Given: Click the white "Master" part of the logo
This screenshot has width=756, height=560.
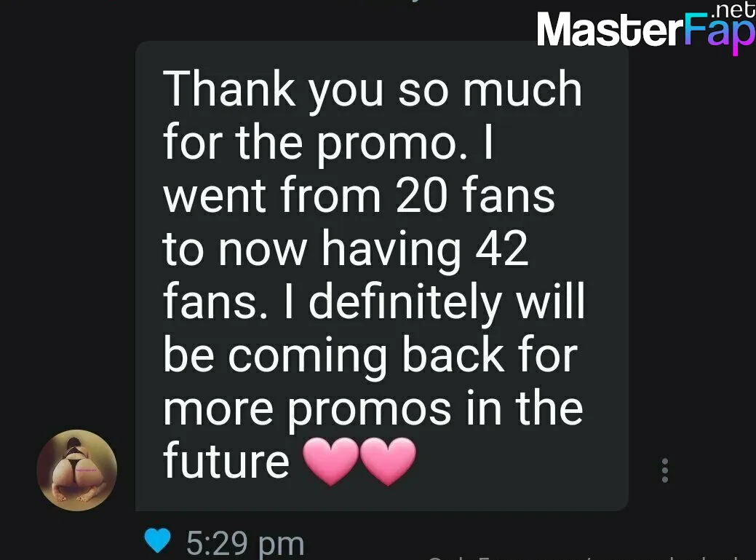Looking at the screenshot, I should pyautogui.click(x=610, y=30).
